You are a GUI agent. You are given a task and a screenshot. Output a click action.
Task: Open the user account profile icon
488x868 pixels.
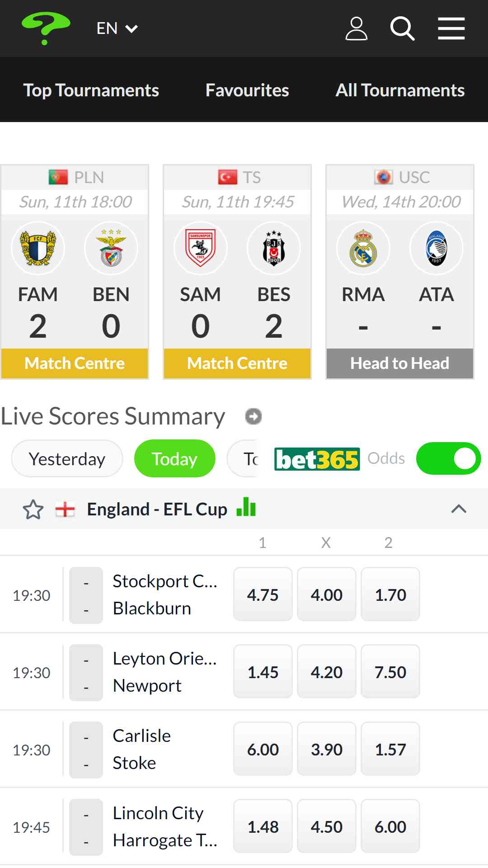pyautogui.click(x=356, y=28)
